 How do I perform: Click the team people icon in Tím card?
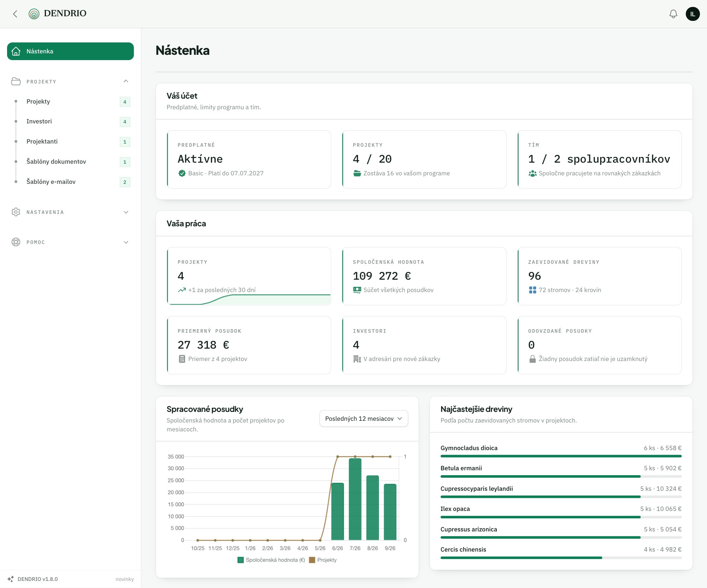(x=532, y=173)
